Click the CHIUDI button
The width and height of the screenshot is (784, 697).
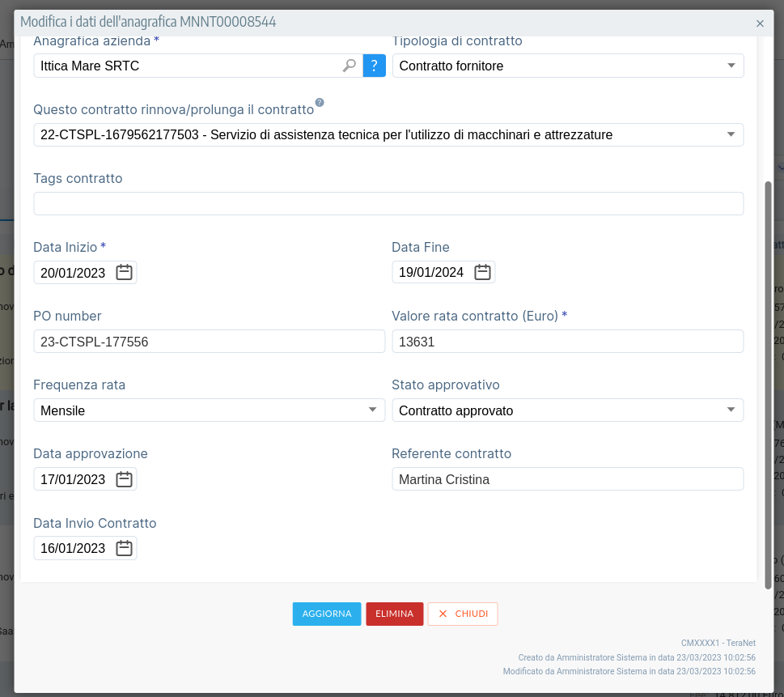point(463,614)
